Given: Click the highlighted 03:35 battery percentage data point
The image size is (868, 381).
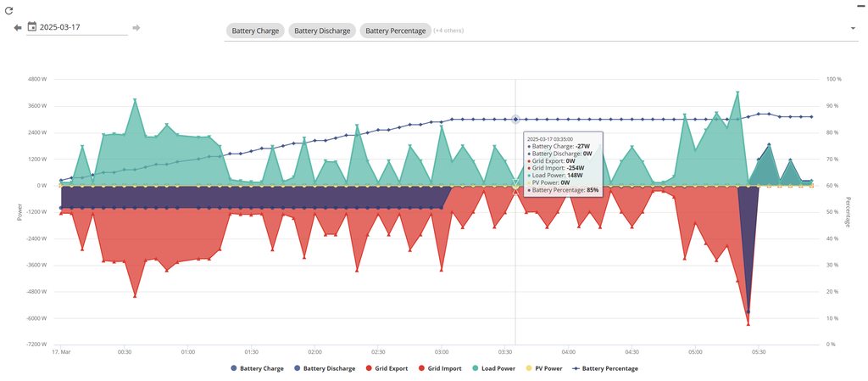Looking at the screenshot, I should [515, 120].
